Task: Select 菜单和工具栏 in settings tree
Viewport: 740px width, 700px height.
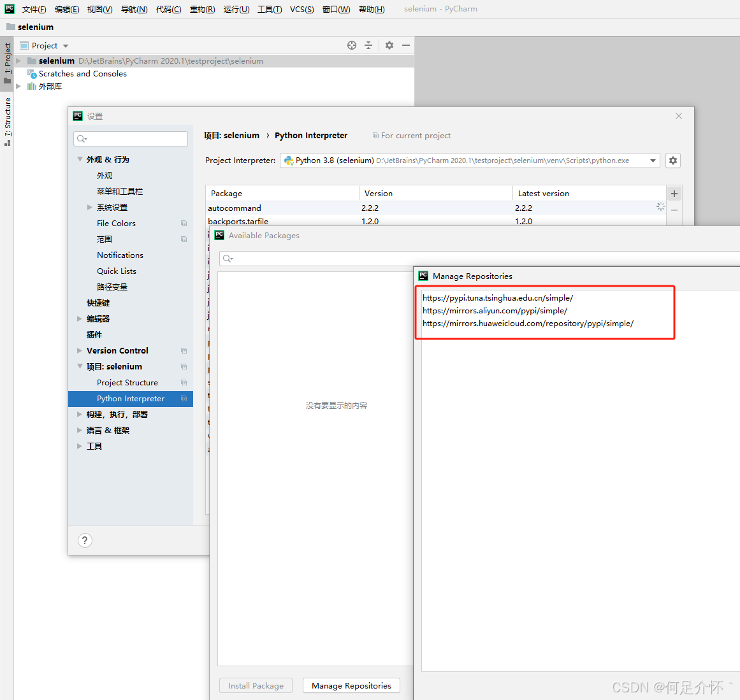Action: point(119,192)
